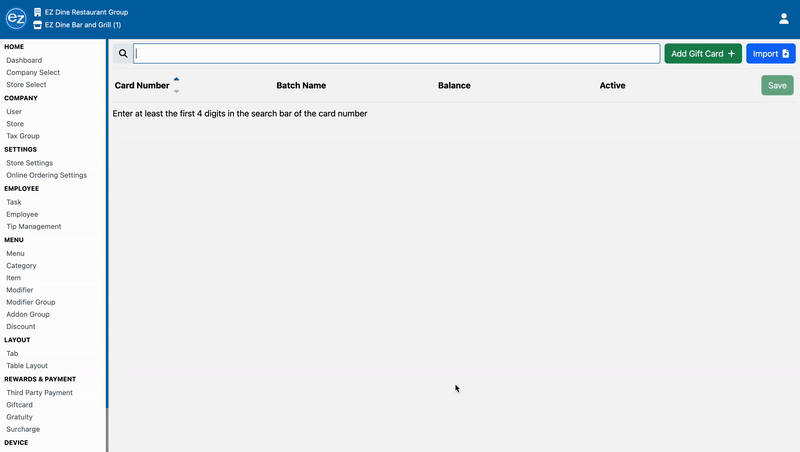Open Modifier Group in sidebar

pyautogui.click(x=31, y=302)
